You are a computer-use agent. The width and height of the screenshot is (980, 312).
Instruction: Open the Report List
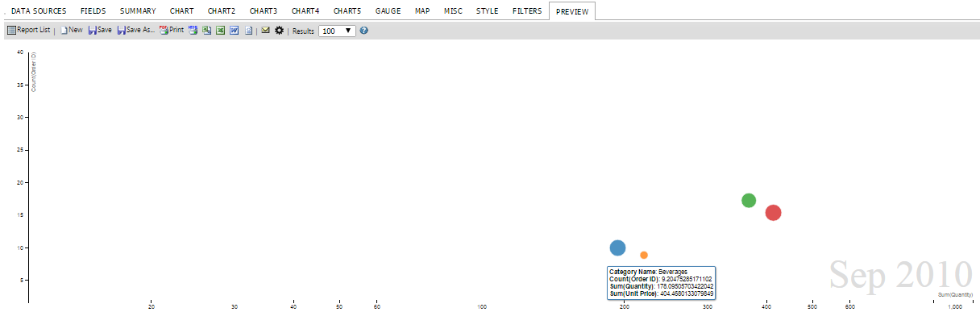28,30
